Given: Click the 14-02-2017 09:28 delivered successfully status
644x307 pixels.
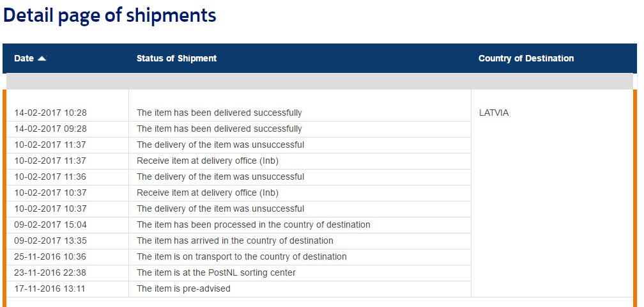Looking at the screenshot, I should (219, 129).
